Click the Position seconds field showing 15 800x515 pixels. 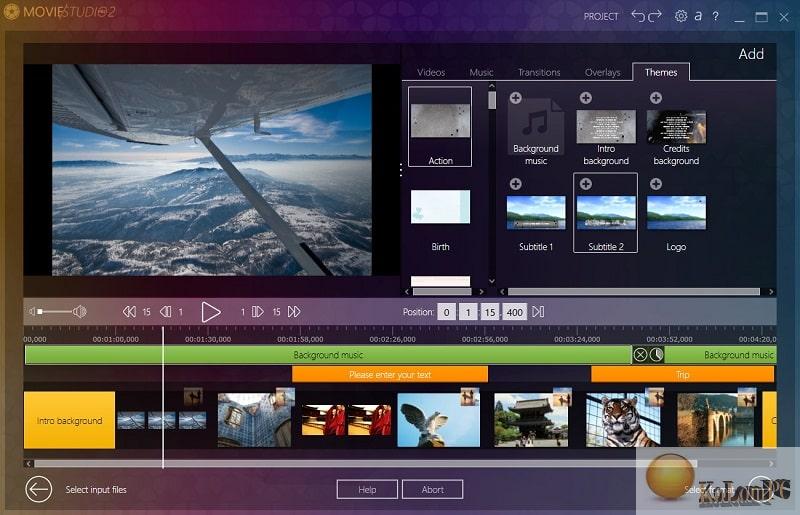(490, 312)
